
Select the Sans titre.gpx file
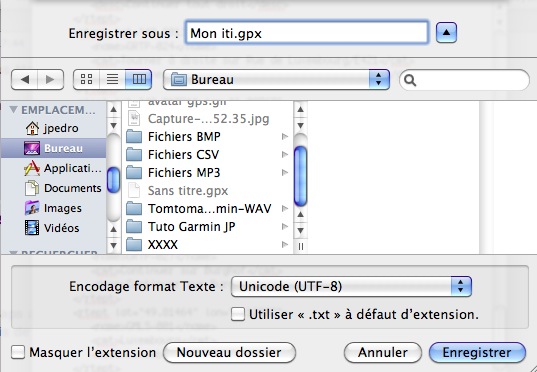point(207,191)
